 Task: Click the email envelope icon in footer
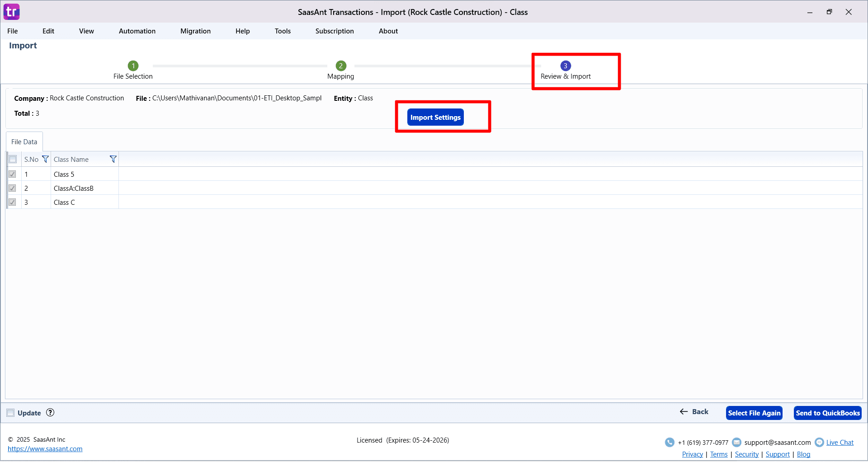coord(736,442)
